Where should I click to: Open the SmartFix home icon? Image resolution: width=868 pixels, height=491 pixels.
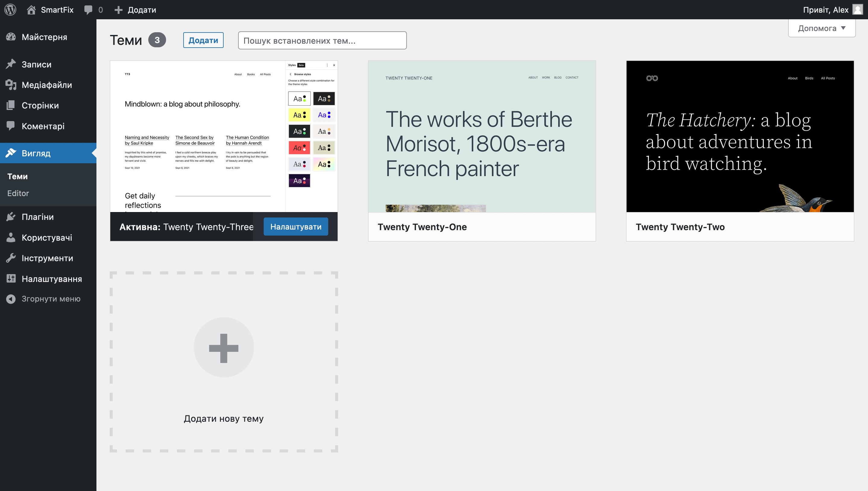pyautogui.click(x=31, y=9)
